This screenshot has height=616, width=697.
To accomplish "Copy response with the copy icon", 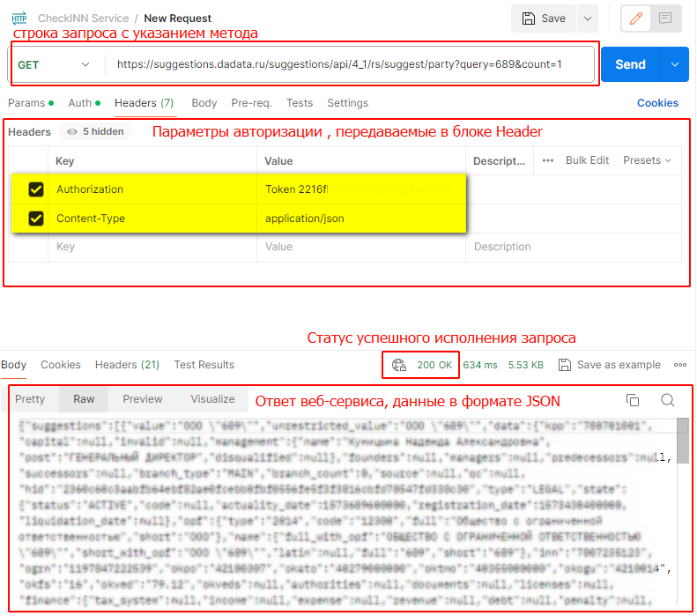I will click(x=632, y=400).
